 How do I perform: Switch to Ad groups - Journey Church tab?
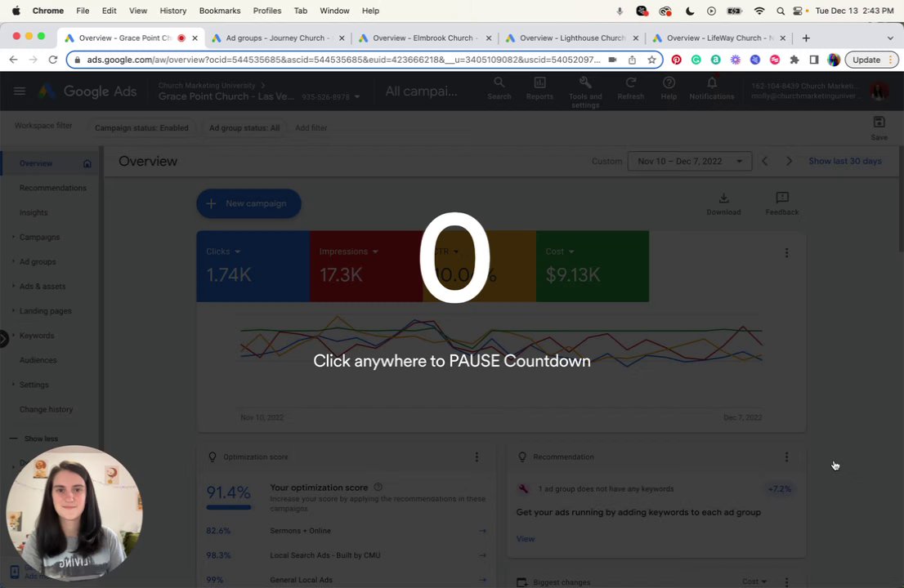tap(278, 38)
